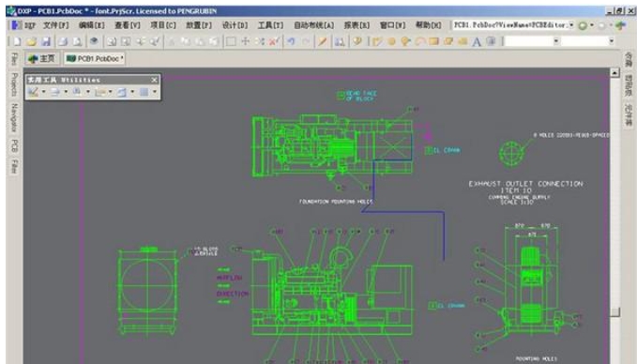
Task: Click the Undo arrow toolbar icon
Action: [x=291, y=41]
